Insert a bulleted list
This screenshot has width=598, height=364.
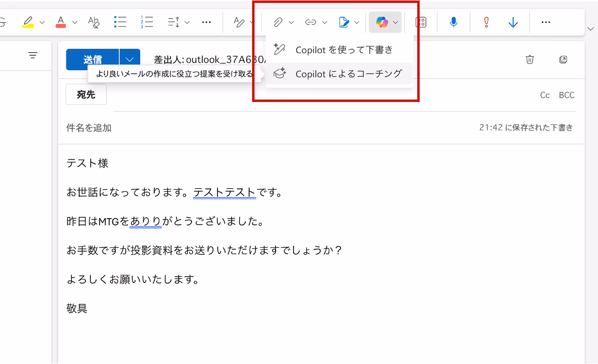[120, 22]
